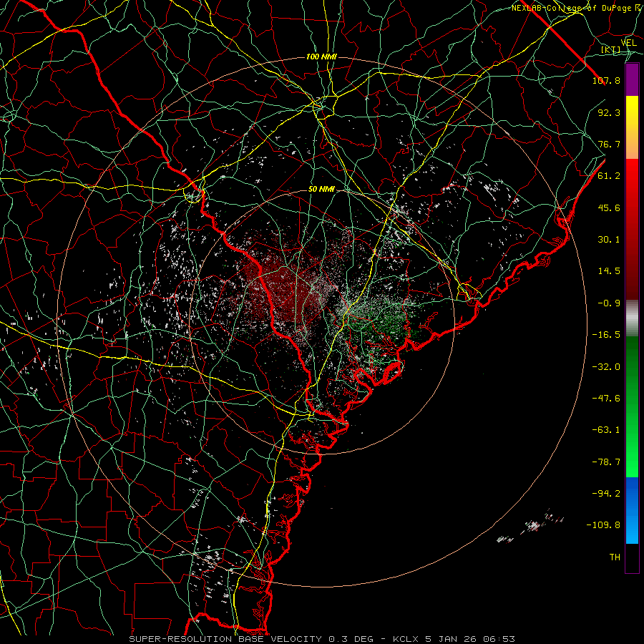Click the 92.3 velocity scale value
Image resolution: width=644 pixels, height=644 pixels.
[x=609, y=112]
